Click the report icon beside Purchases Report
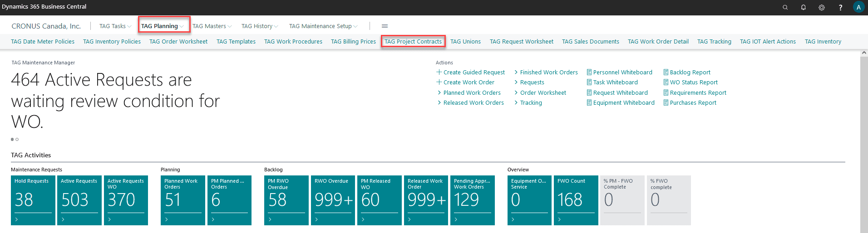Screen dimensions: 868x233 [666, 102]
